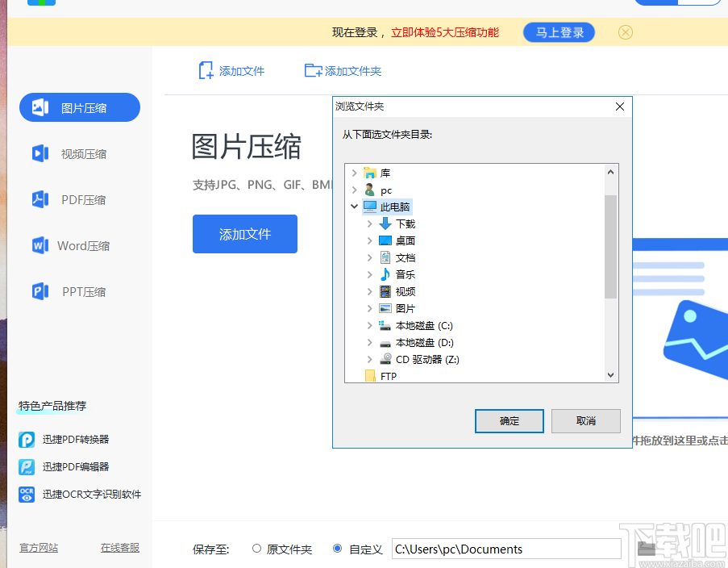728x568 pixels.
Task: Click the 添加文件夹 toolbar icon
Action: (313, 70)
